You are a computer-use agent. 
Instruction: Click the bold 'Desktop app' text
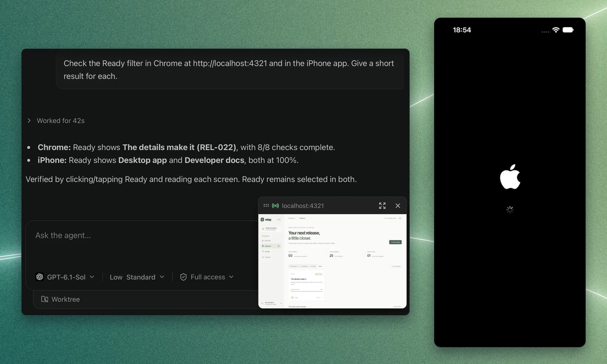(142, 160)
